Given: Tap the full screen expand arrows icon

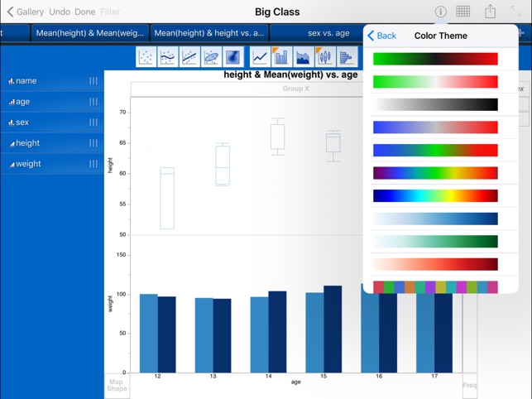Looking at the screenshot, I should pyautogui.click(x=516, y=12).
